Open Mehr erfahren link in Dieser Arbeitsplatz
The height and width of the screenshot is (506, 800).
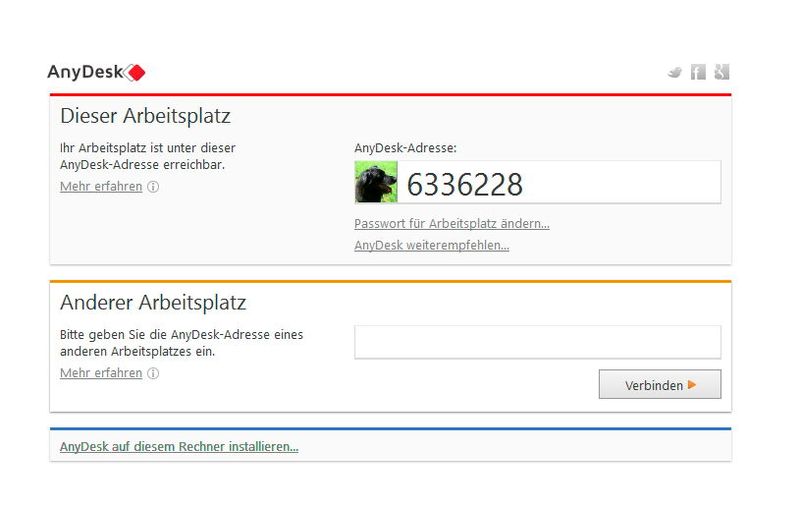[x=101, y=187]
